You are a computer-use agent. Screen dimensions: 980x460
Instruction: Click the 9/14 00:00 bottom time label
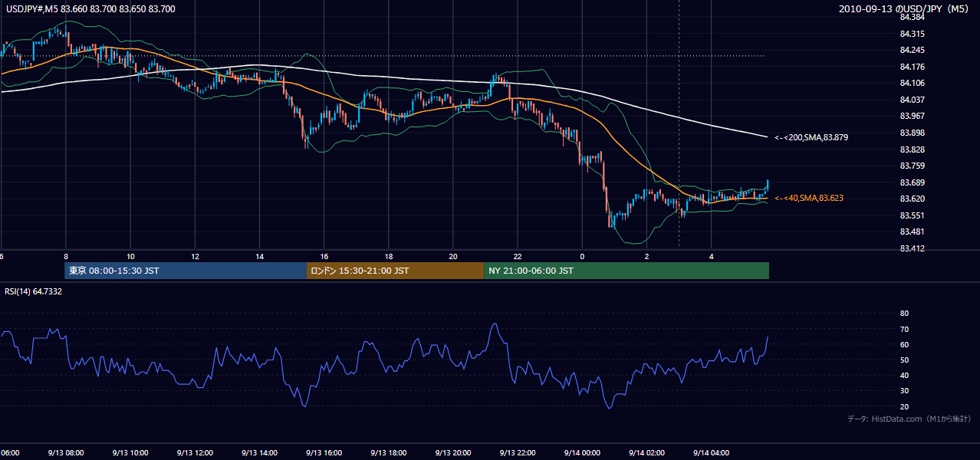coord(582,452)
